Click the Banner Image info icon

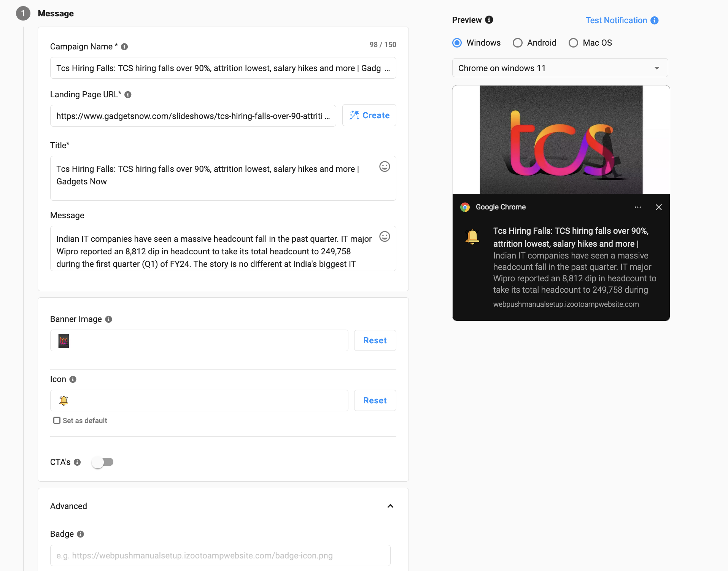(x=109, y=319)
